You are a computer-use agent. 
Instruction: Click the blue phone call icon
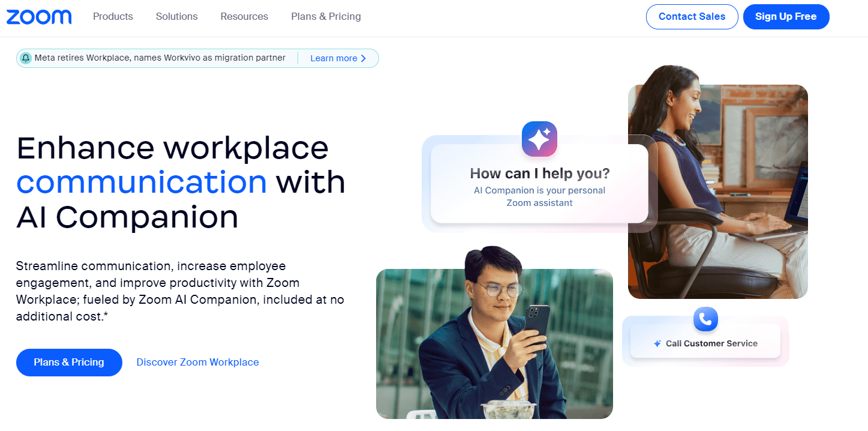pos(705,319)
